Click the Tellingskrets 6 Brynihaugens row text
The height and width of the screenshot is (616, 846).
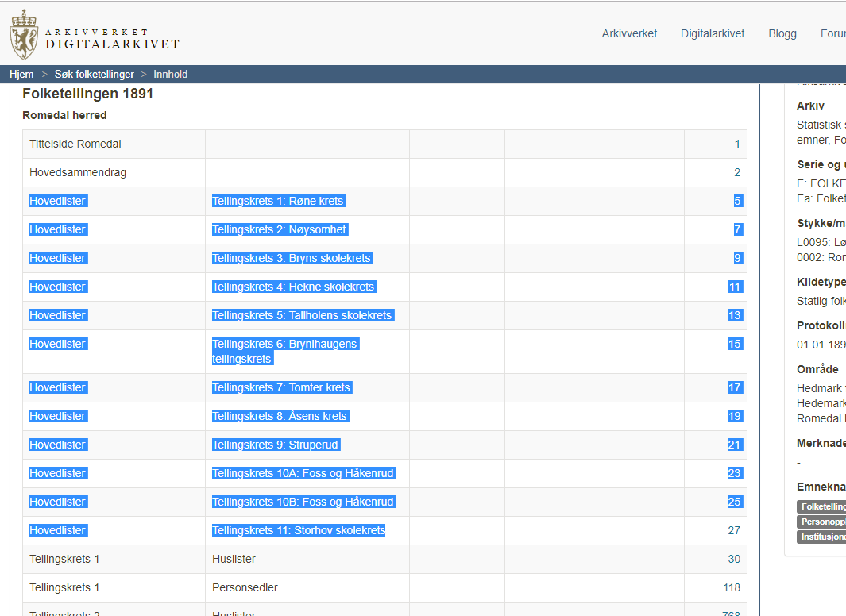284,351
